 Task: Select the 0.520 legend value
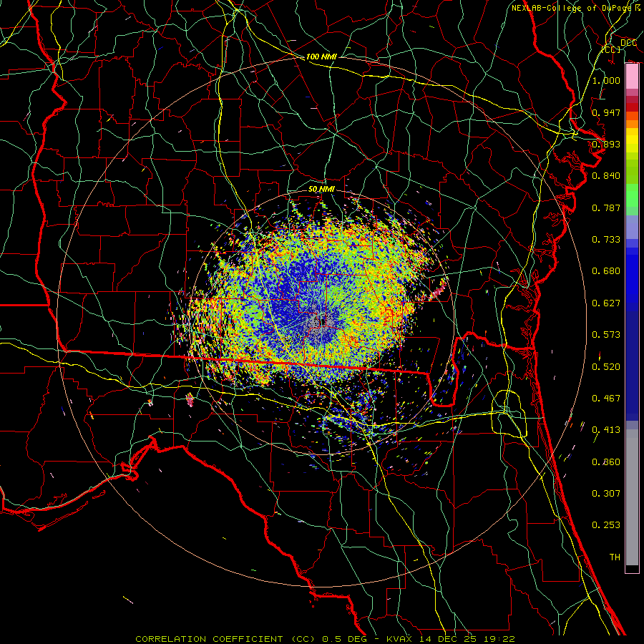coord(606,367)
